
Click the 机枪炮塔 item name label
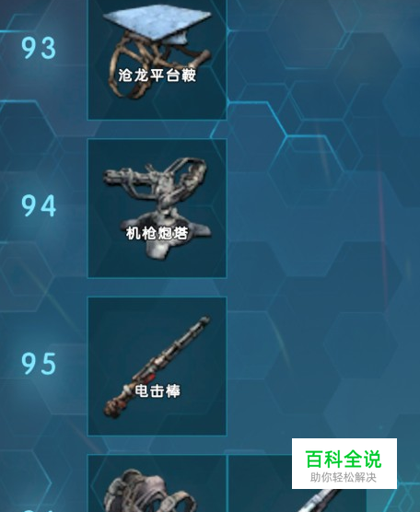tap(157, 234)
